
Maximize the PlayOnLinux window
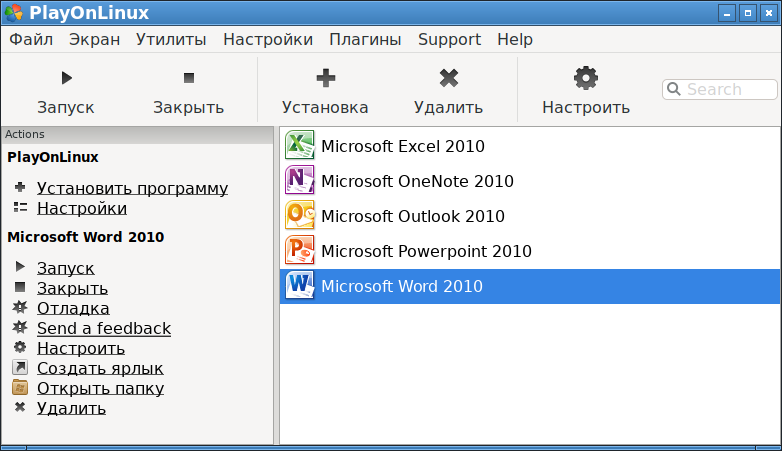click(748, 13)
